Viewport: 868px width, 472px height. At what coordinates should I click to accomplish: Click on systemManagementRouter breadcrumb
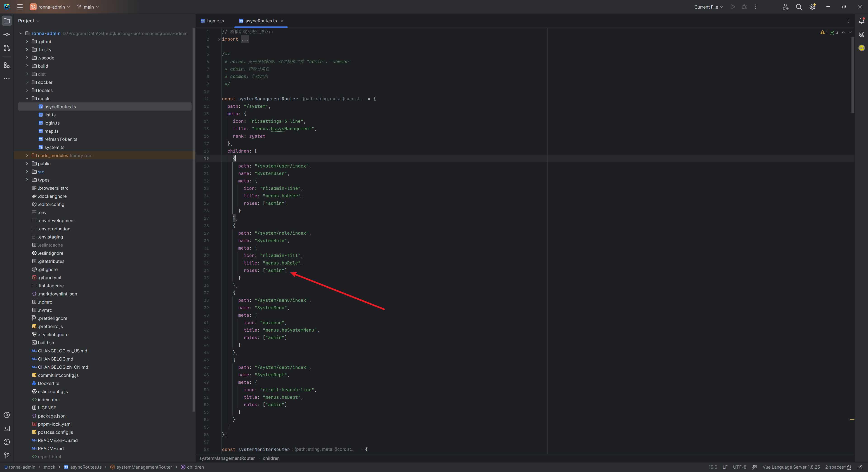tap(144, 467)
